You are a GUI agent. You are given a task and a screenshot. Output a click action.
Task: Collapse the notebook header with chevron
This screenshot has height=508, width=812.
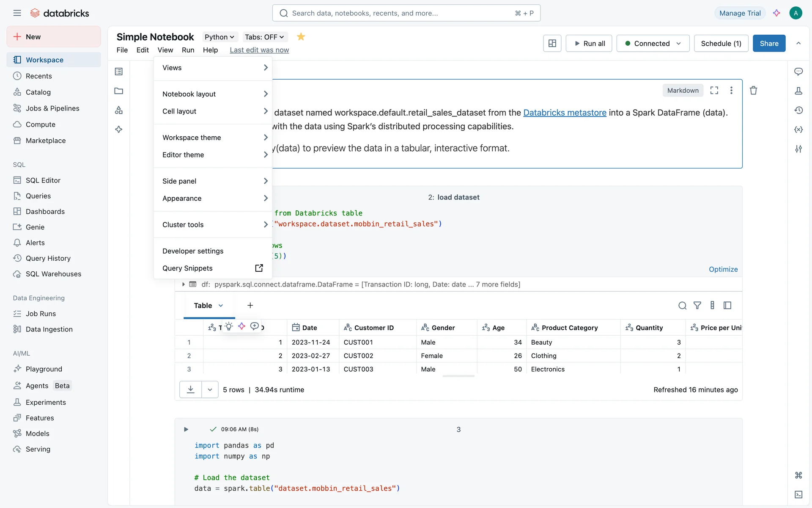[x=798, y=43]
